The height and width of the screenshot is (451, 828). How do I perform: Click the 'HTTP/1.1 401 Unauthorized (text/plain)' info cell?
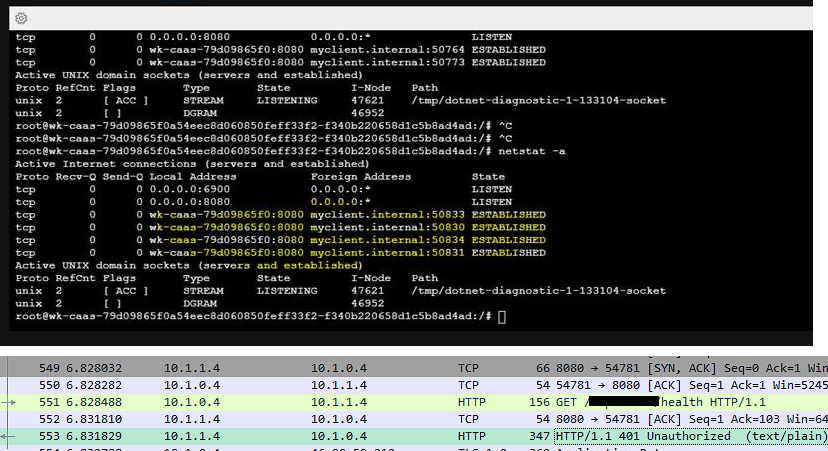click(x=691, y=436)
